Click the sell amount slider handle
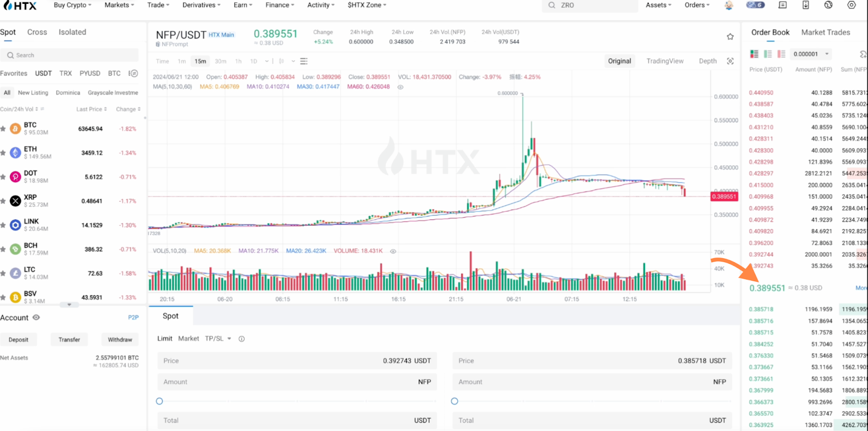868x431 pixels. coord(455,401)
